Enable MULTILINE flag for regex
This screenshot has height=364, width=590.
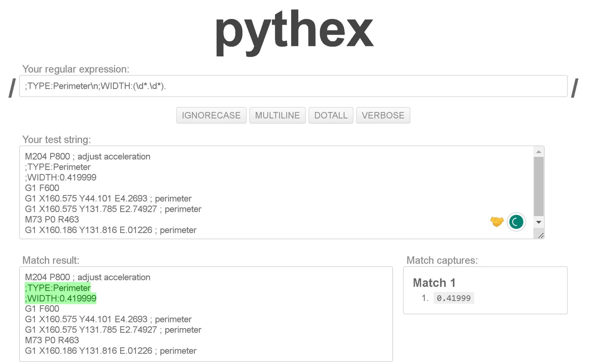coord(277,115)
